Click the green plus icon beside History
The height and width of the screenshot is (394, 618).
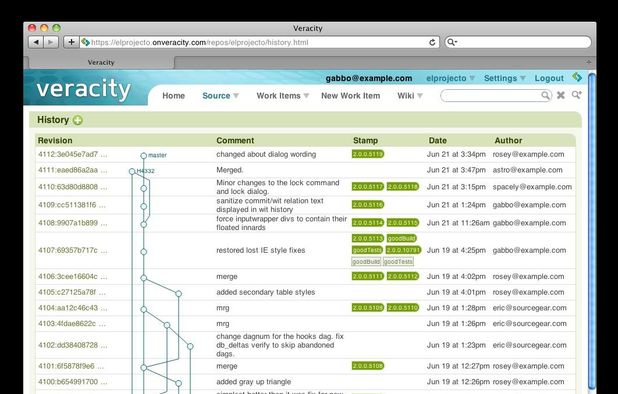tap(78, 120)
